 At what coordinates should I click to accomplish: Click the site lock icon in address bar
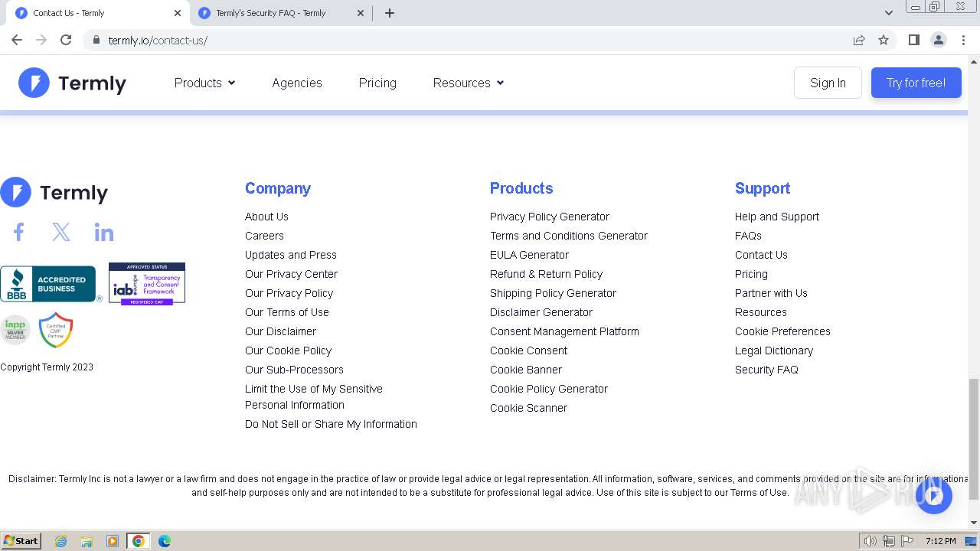coord(96,40)
